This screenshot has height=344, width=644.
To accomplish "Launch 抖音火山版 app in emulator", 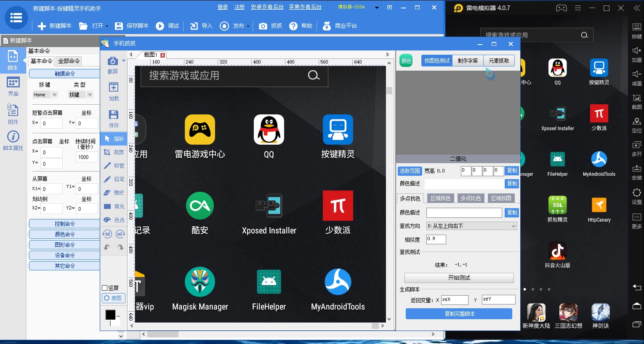I will pos(557,255).
